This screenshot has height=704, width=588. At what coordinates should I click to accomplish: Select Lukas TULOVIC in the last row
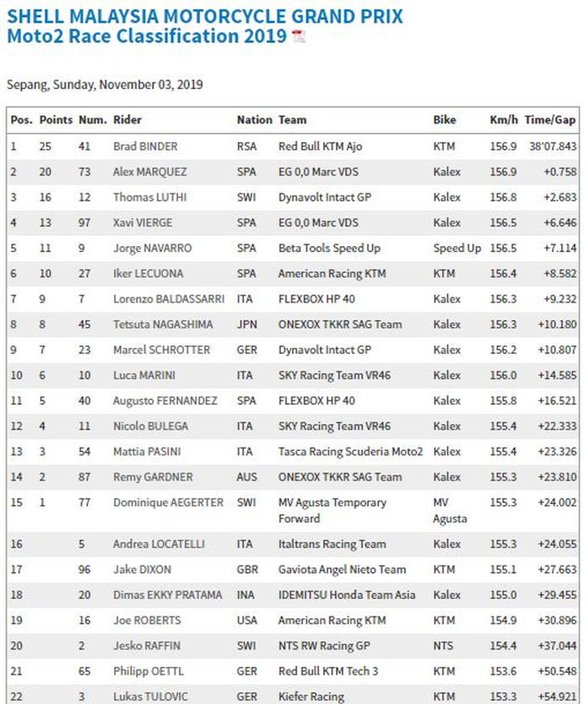148,696
